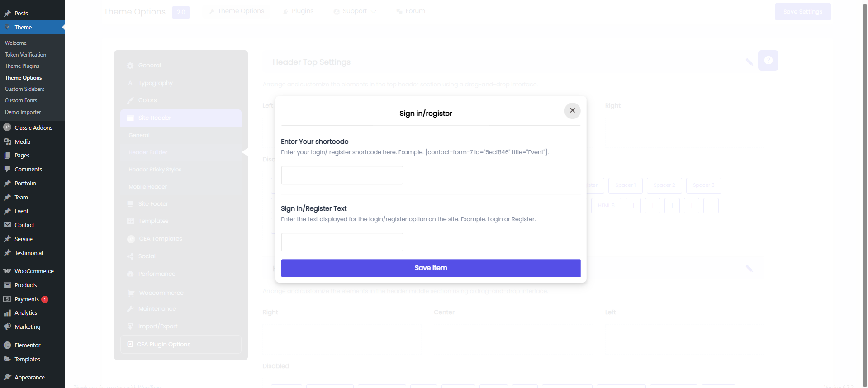The image size is (868, 388).
Task: Open the Marketing megaphone icon
Action: [7, 326]
